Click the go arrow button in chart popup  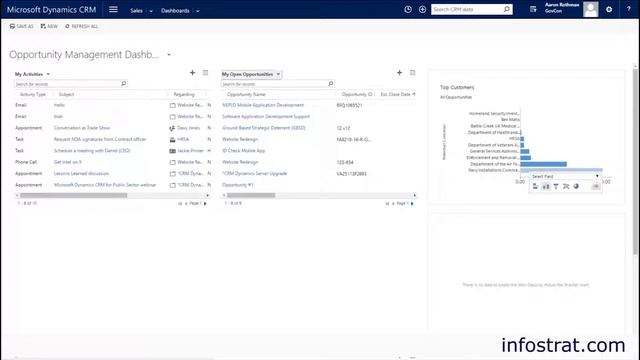[596, 187]
